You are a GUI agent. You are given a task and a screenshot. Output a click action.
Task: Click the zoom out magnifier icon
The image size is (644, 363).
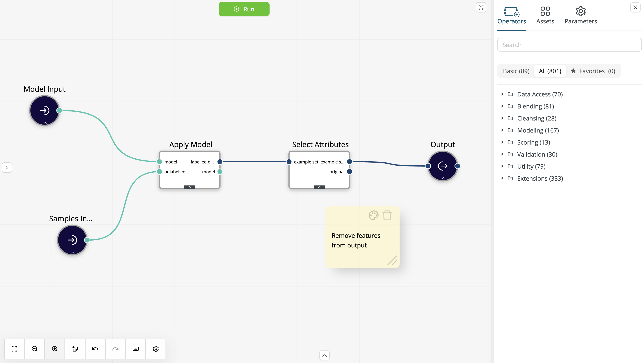tap(35, 349)
